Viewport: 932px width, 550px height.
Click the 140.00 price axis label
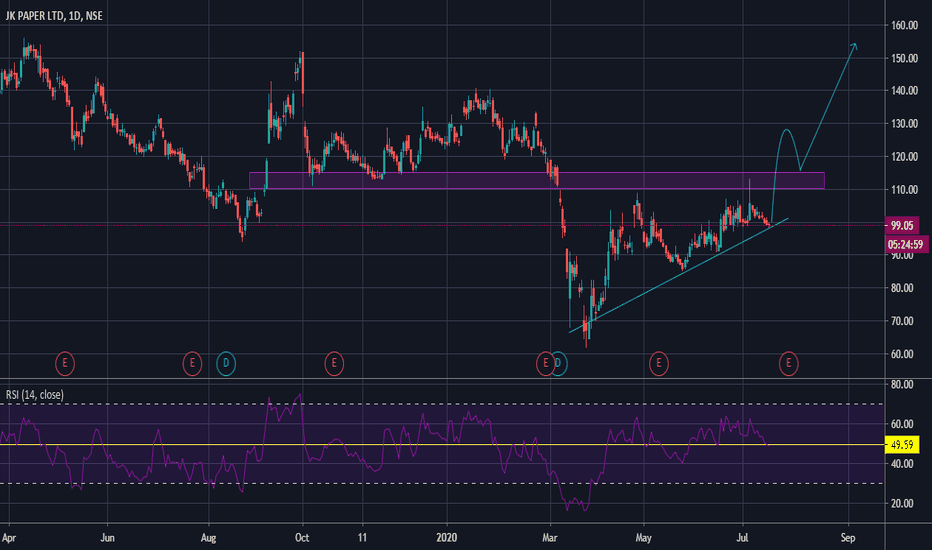(904, 91)
